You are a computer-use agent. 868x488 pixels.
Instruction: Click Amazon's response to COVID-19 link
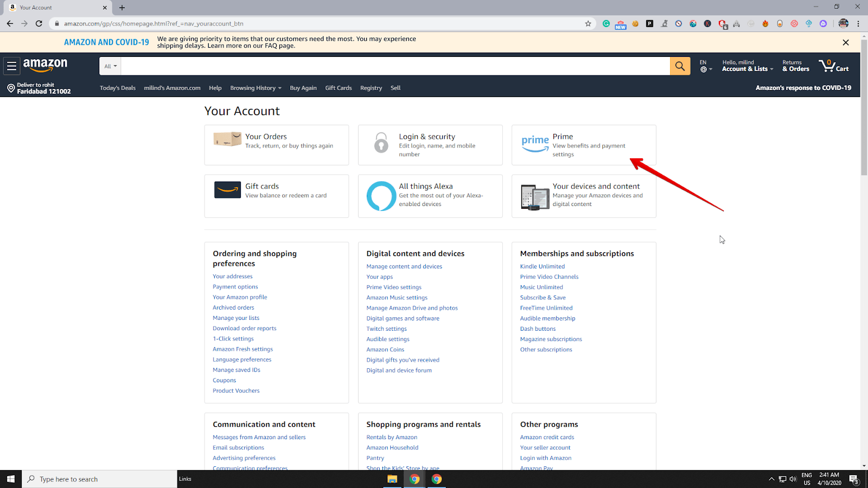803,88
